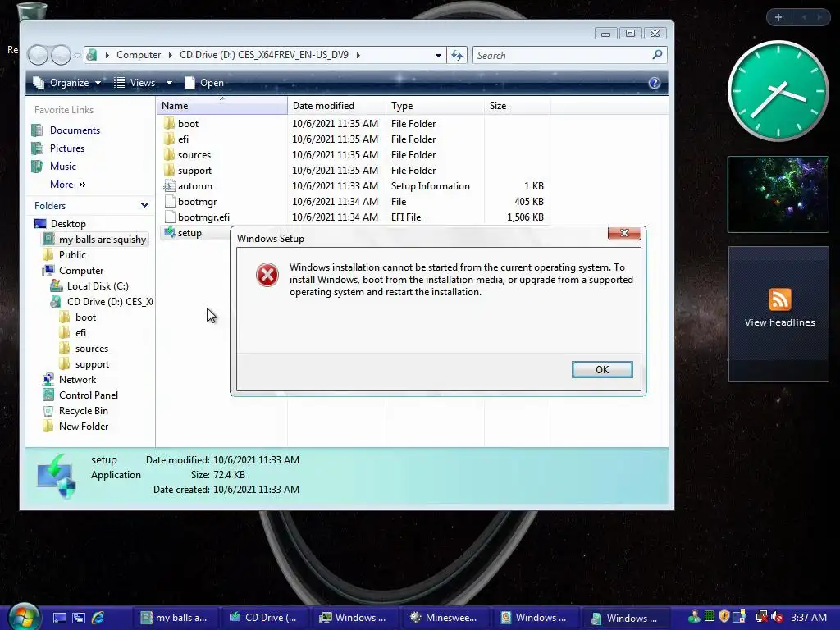The image size is (840, 630).
Task: Switch to 'my balls a...' taskbar button
Action: pyautogui.click(x=174, y=618)
